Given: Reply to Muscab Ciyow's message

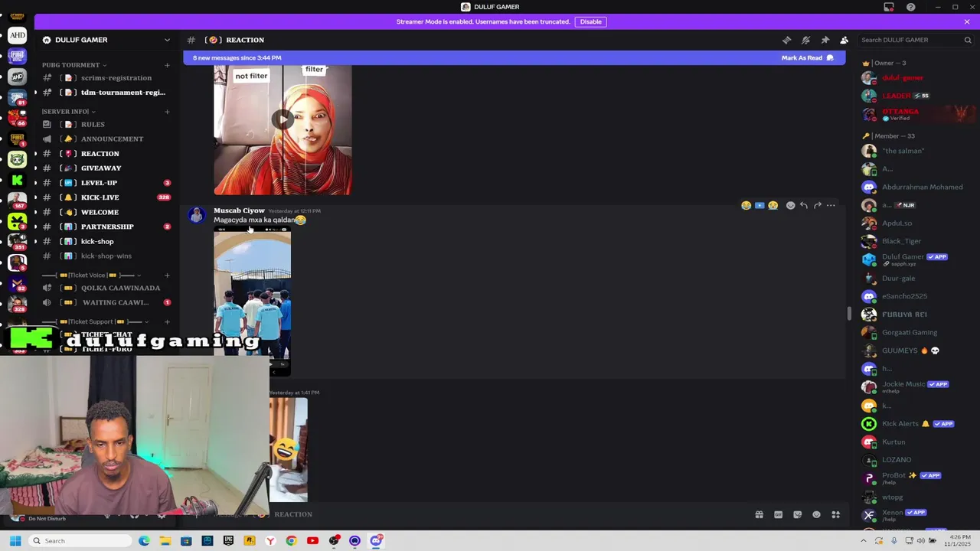Looking at the screenshot, I should coord(804,205).
